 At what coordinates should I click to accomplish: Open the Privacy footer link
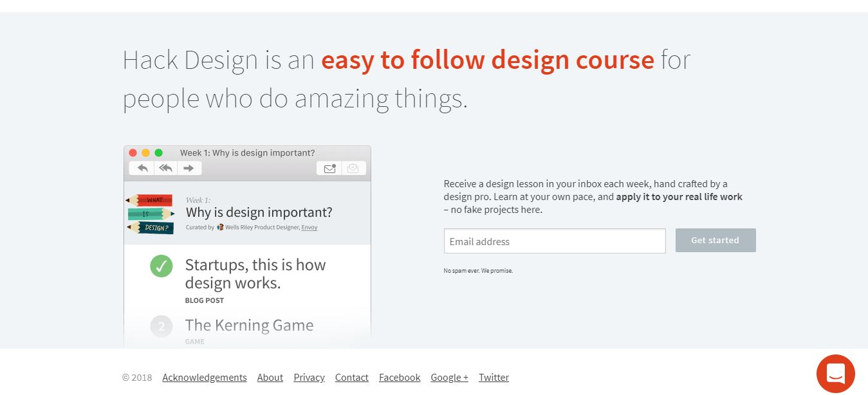(x=309, y=378)
